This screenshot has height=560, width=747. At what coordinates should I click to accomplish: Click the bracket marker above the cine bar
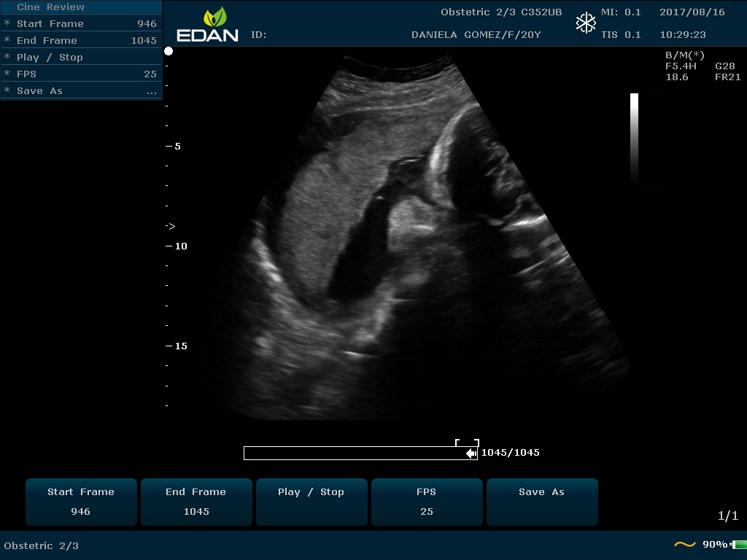467,442
